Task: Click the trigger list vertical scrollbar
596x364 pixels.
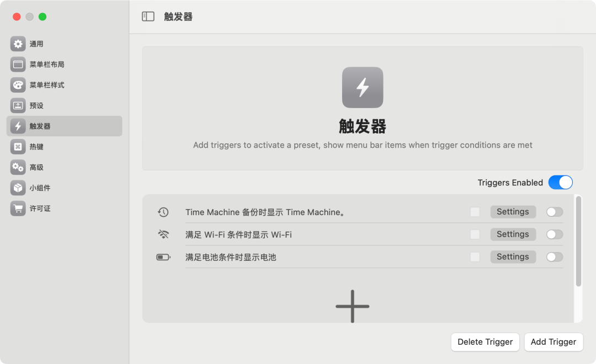Action: (578, 241)
